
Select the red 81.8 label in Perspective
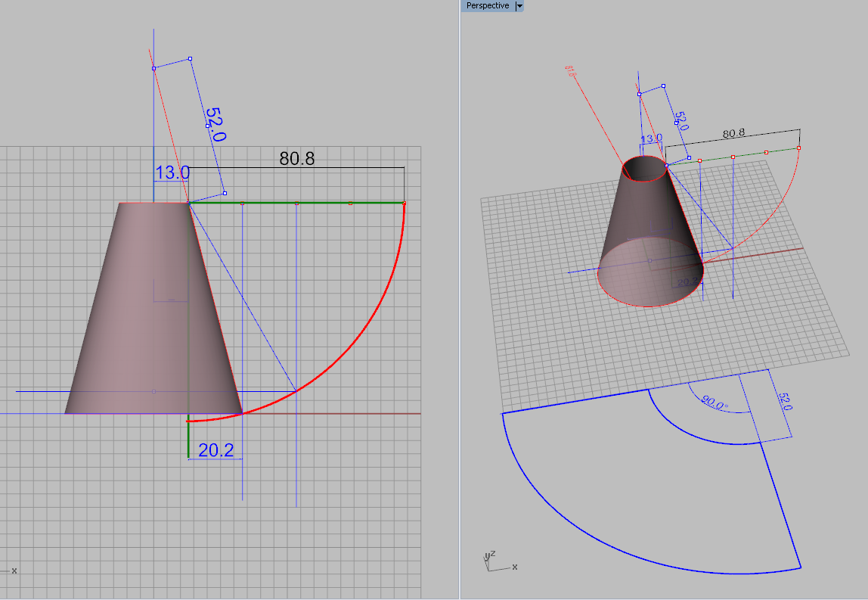click(570, 71)
